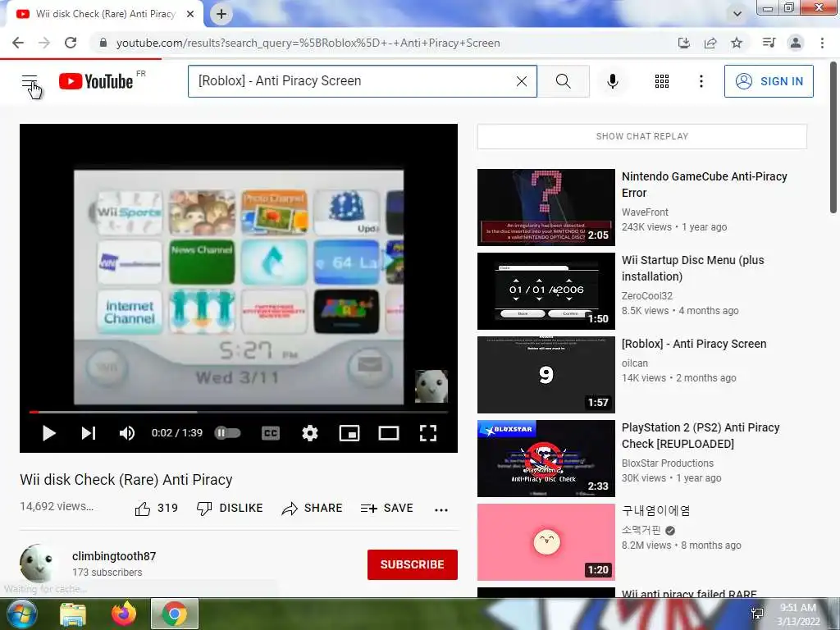The height and width of the screenshot is (630, 840).
Task: Click the WaveFront channel name
Action: coord(645,212)
